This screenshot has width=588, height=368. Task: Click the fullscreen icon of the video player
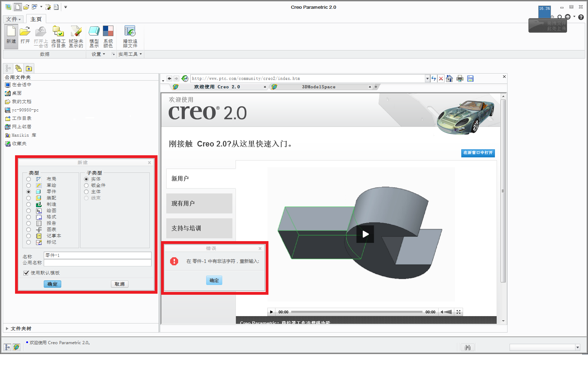458,312
